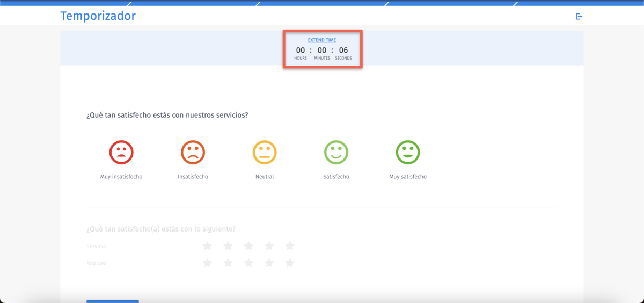Rate Servicio with five stars
This screenshot has height=303, width=644.
coord(290,246)
